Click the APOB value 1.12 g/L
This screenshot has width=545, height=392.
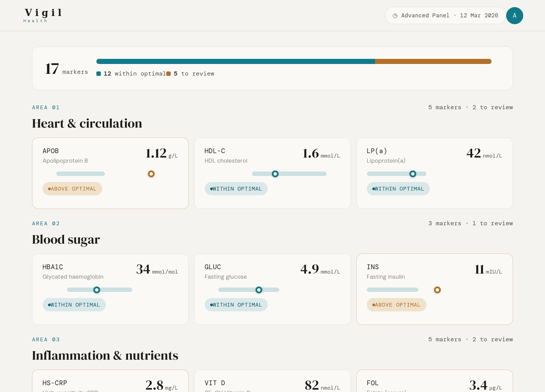(x=162, y=153)
